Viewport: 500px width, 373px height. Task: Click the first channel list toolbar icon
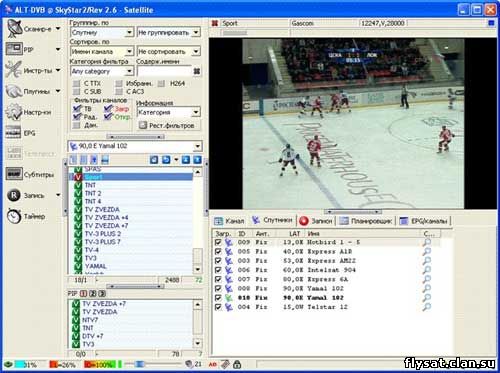73,160
